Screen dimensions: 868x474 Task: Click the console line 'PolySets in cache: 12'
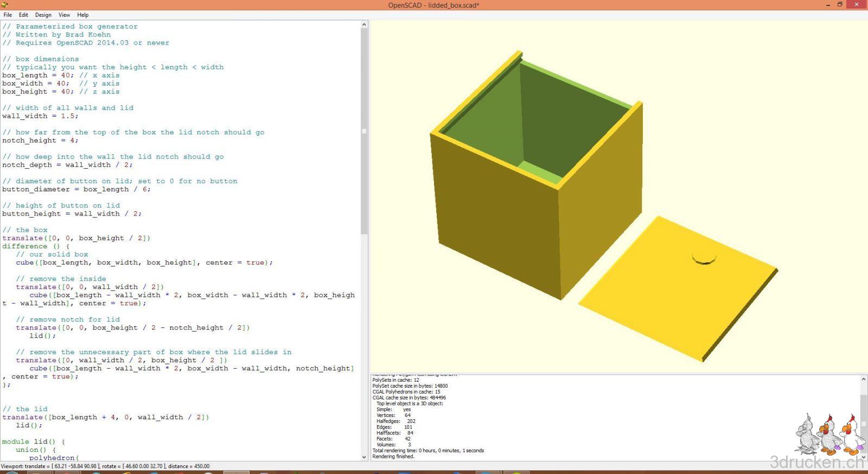[x=395, y=380]
